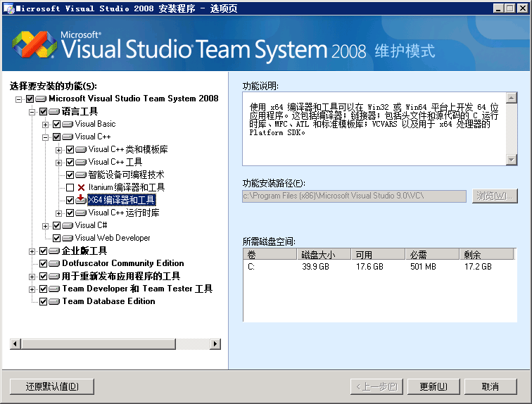
Task: Click the drive icon beside Microsoft Visual Studio Team System 2008
Action: 41,99
